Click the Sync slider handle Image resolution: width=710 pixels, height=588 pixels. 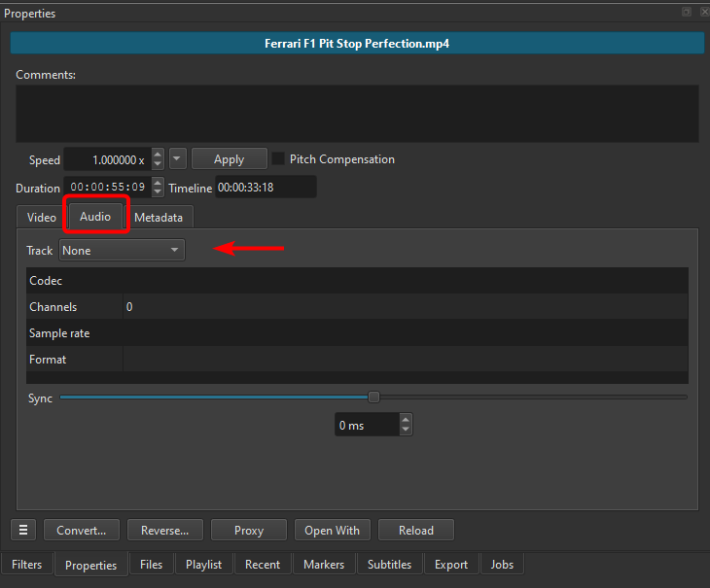[x=373, y=397]
